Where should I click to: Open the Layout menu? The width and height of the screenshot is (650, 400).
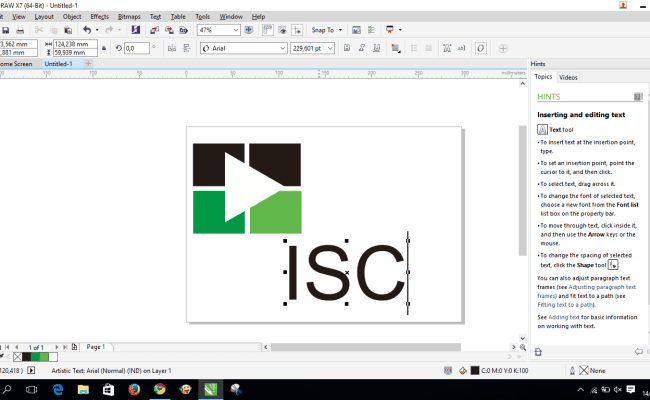click(x=44, y=17)
